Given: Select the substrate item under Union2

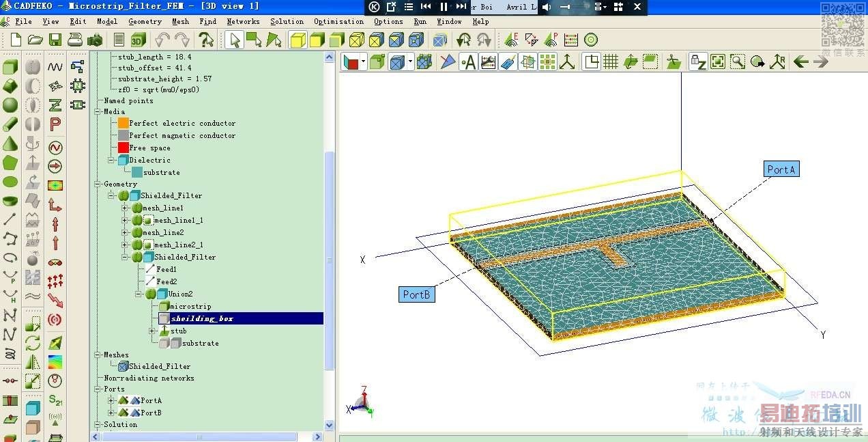Looking at the screenshot, I should 200,343.
